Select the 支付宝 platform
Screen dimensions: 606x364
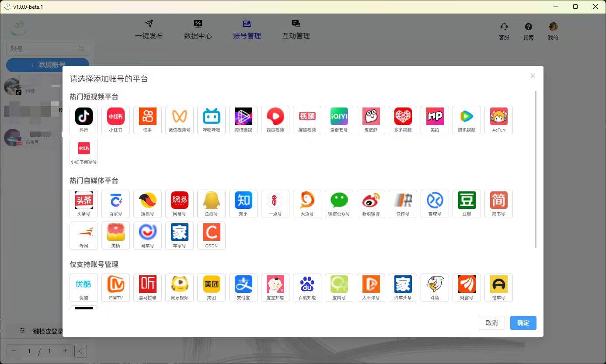tap(243, 288)
